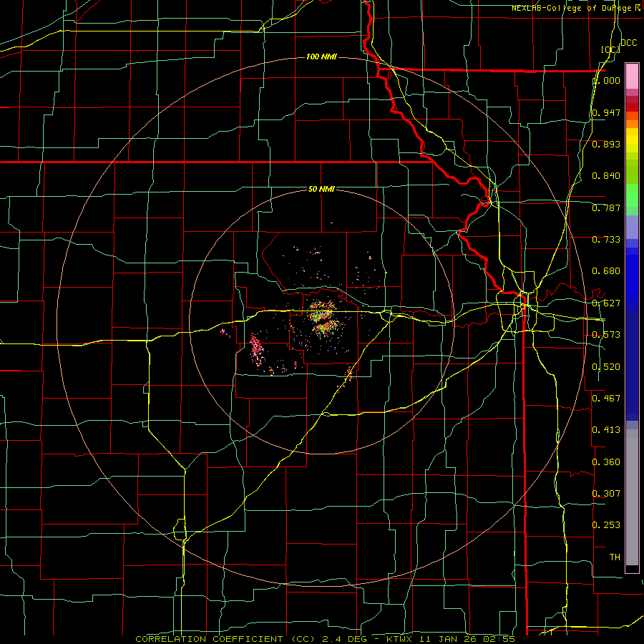Click the 0.947 scale value
The height and width of the screenshot is (644, 644).
click(606, 112)
